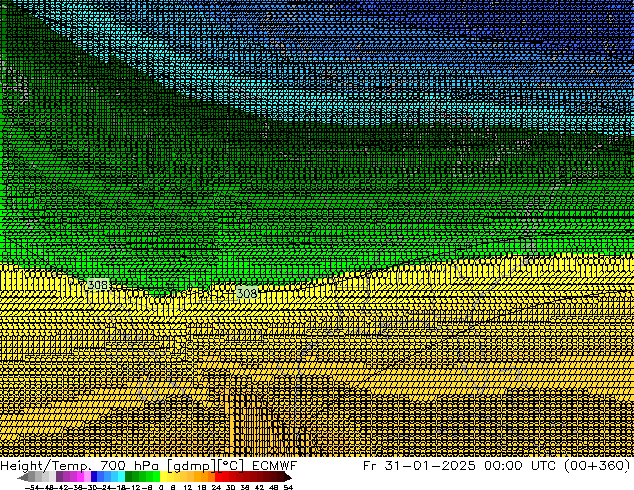Click the '(00+360)' forecast hour text

click(x=597, y=466)
